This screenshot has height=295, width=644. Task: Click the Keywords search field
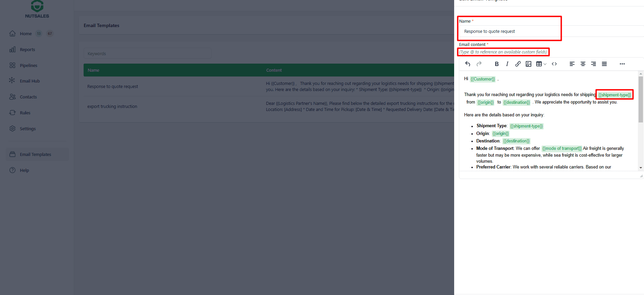(148, 53)
